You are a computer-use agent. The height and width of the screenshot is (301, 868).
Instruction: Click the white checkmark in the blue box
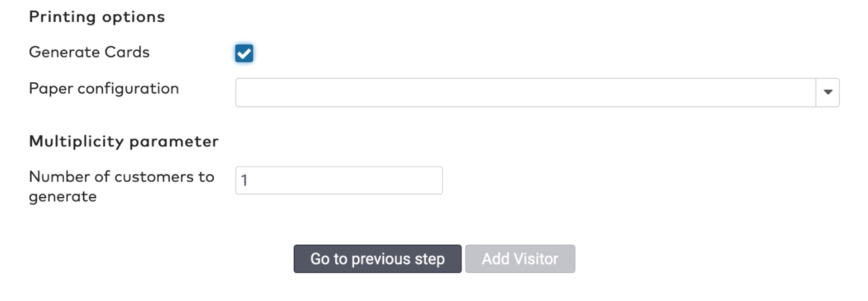point(244,53)
